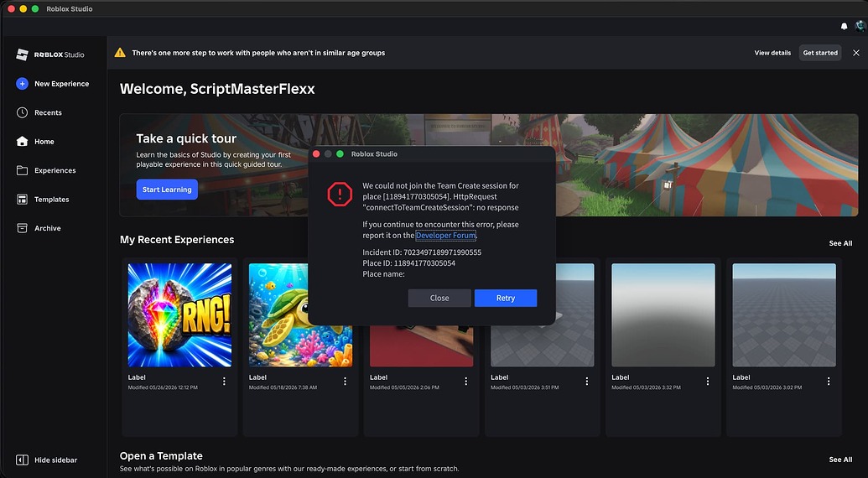The height and width of the screenshot is (478, 868).
Task: Click 'Modified 05/18/2026 7:38 AM' text
Action: (x=283, y=387)
